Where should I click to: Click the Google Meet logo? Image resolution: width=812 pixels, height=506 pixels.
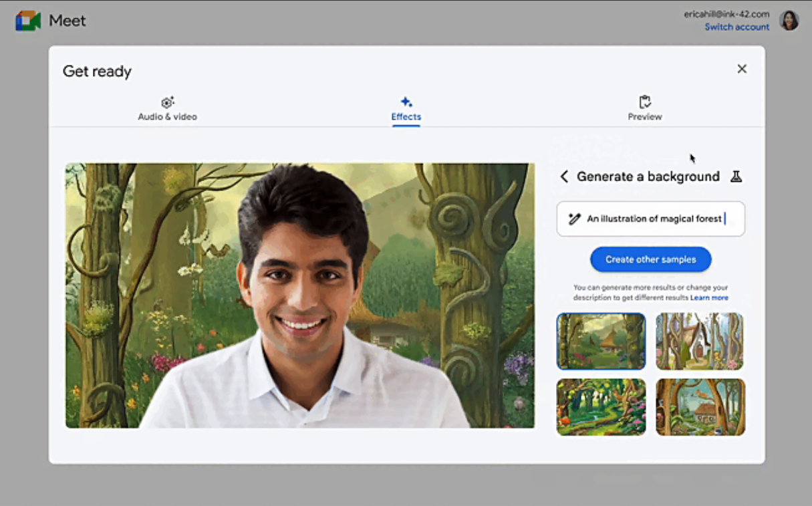[27, 20]
